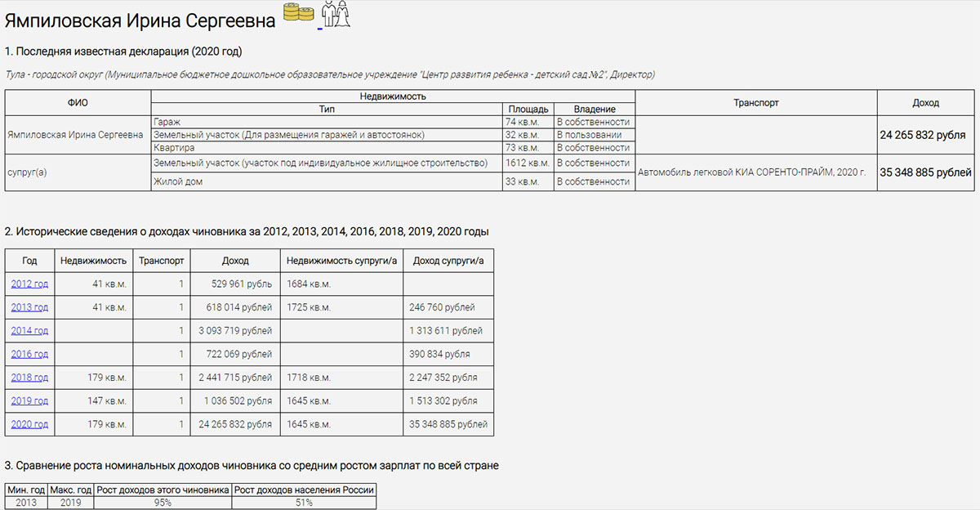Click the 24 265 832 рубля income in the top table
The width and height of the screenshot is (980, 510).
click(x=923, y=135)
